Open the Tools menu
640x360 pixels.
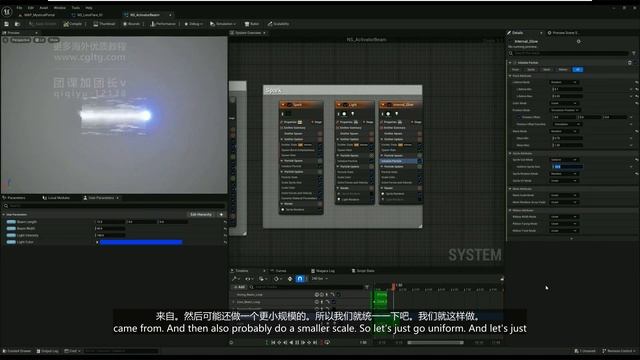pyautogui.click(x=76, y=8)
